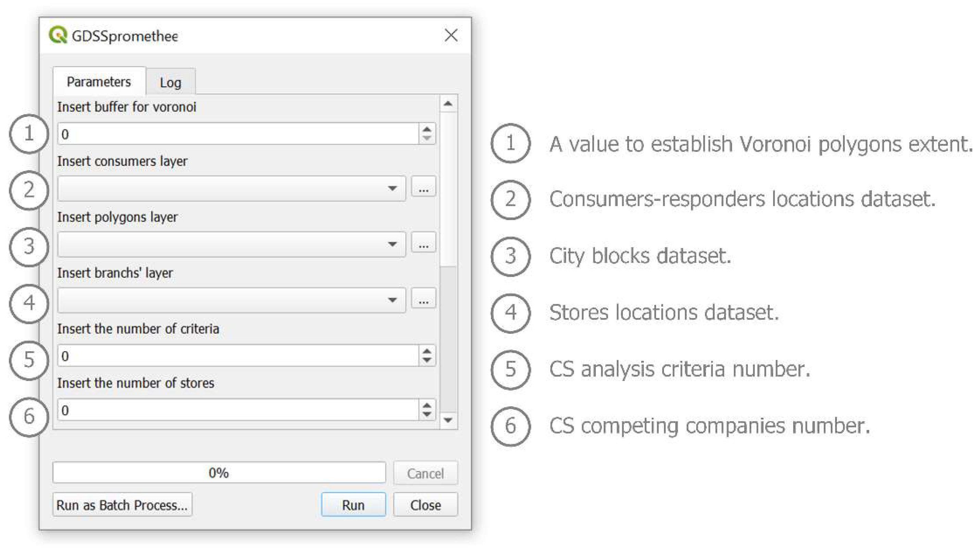Screen dimensions: 980x552
Task: Click inside the buffer for voronoi field
Action: [x=238, y=134]
